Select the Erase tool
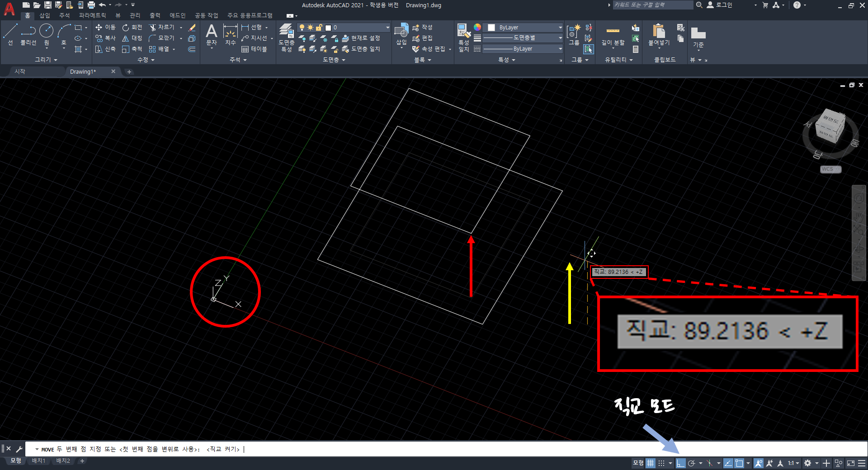The image size is (868, 470). tap(192, 28)
